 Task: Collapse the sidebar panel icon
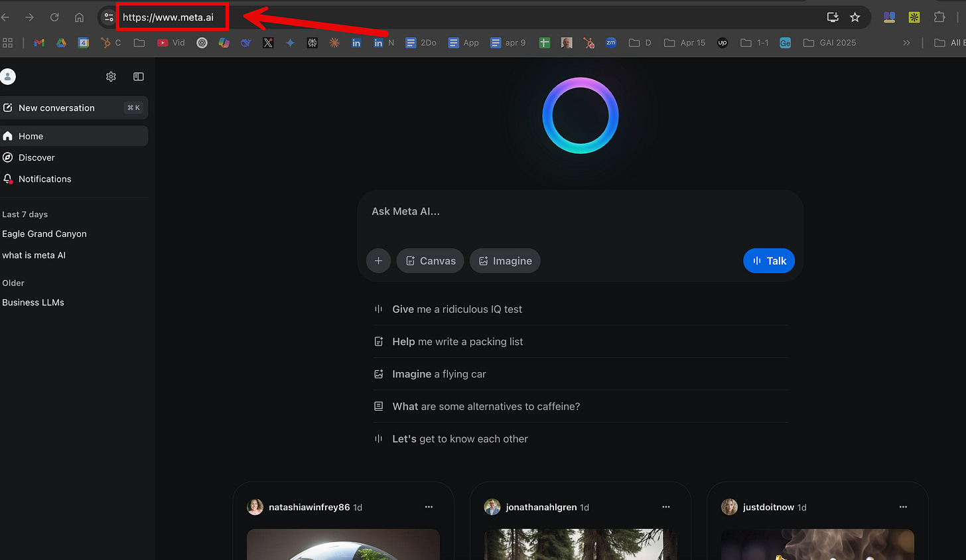coord(139,77)
